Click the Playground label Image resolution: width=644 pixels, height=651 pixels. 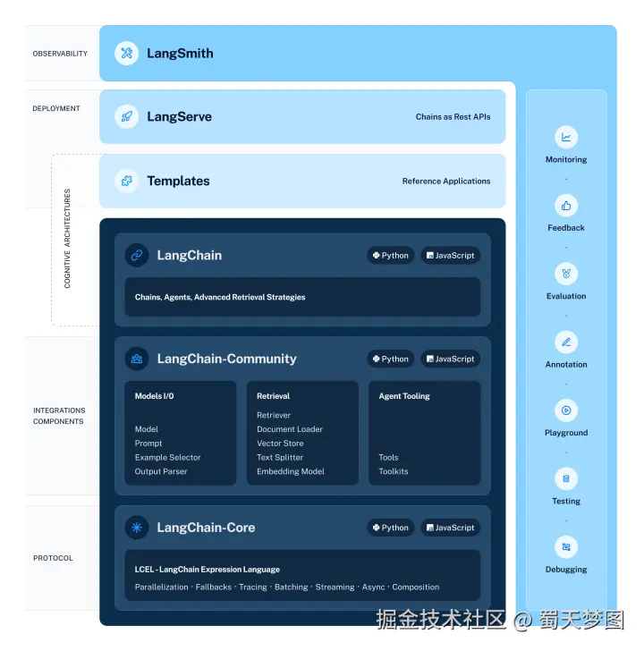(x=566, y=433)
